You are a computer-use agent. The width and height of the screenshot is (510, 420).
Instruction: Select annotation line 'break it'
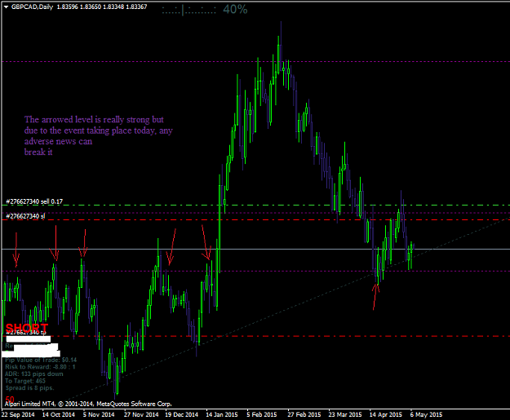click(x=38, y=153)
